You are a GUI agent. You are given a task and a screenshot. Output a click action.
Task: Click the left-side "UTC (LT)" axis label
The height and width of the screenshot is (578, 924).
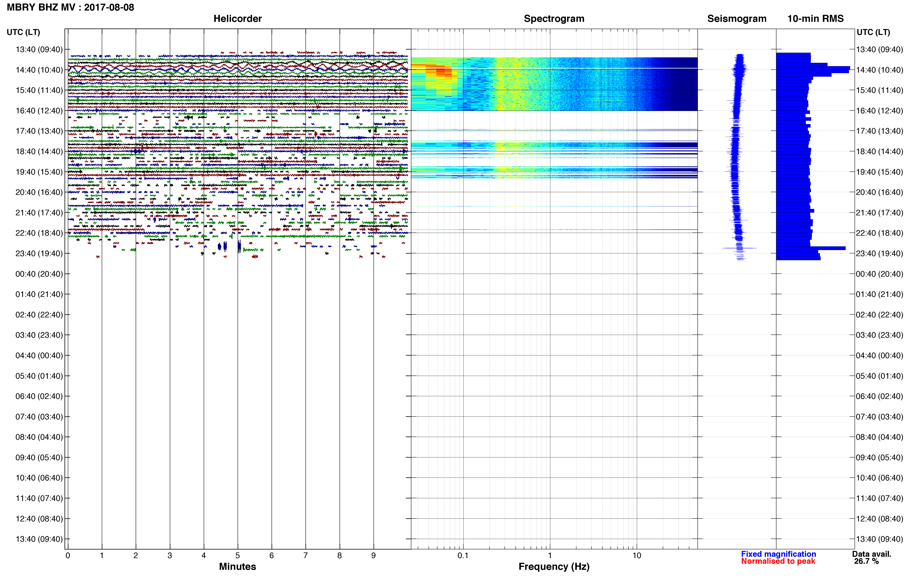pos(23,32)
